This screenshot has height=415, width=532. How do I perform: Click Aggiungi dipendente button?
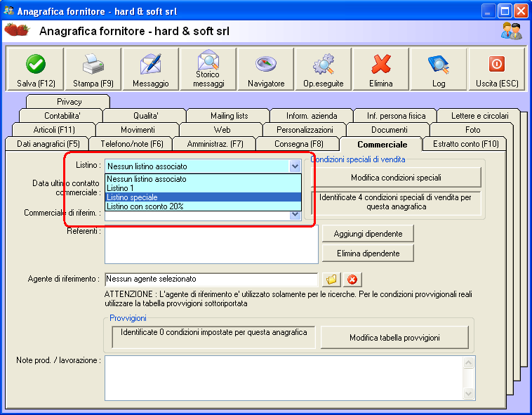point(368,234)
